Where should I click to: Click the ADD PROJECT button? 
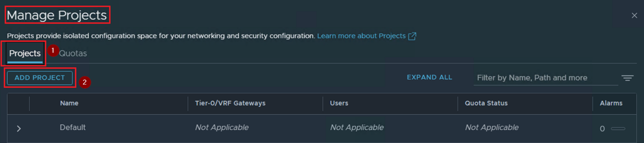[x=40, y=78]
